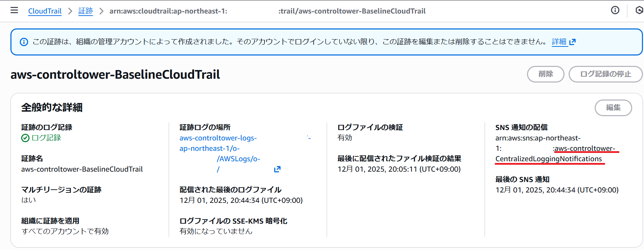The width and height of the screenshot is (644, 250).
Task: Click the SNS 通知の配信 label
Action: [521, 127]
